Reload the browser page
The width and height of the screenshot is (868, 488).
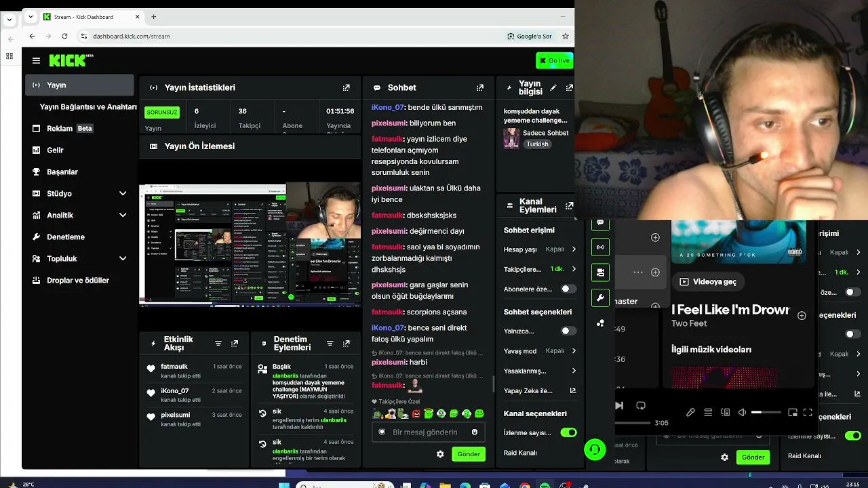64,36
